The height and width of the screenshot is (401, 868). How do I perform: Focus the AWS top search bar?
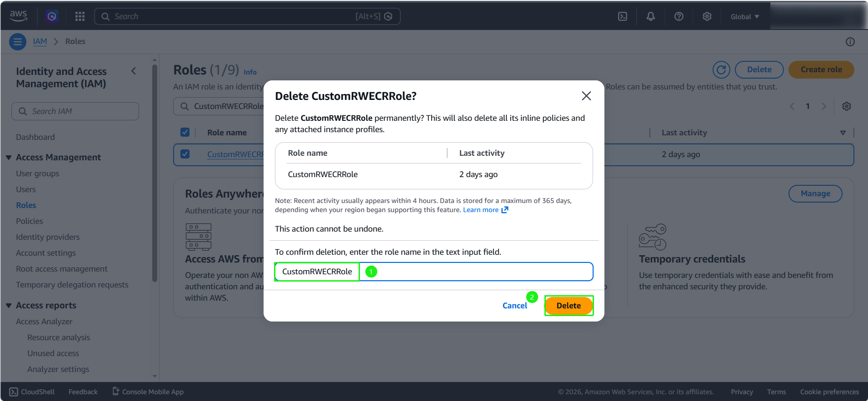(x=247, y=16)
